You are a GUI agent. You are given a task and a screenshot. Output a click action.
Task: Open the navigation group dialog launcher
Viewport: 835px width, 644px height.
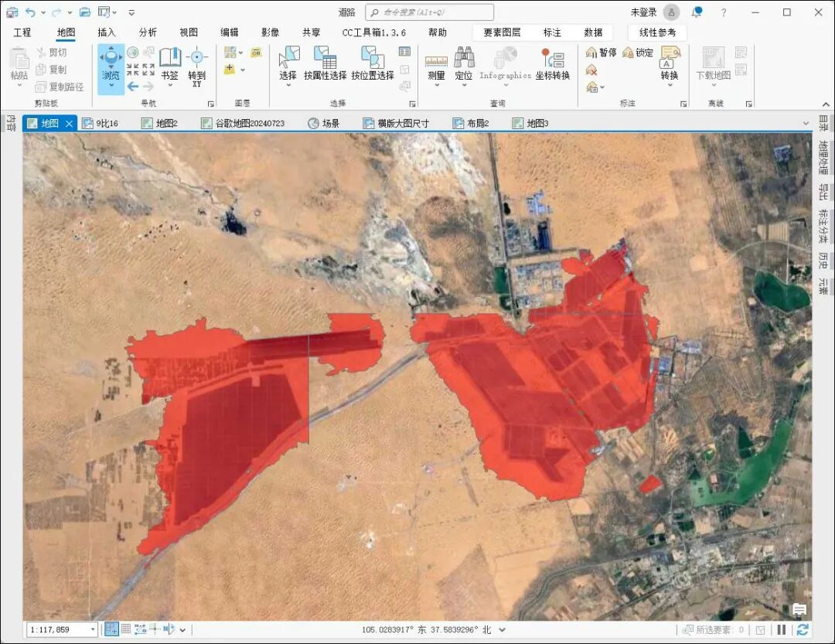pyautogui.click(x=211, y=104)
